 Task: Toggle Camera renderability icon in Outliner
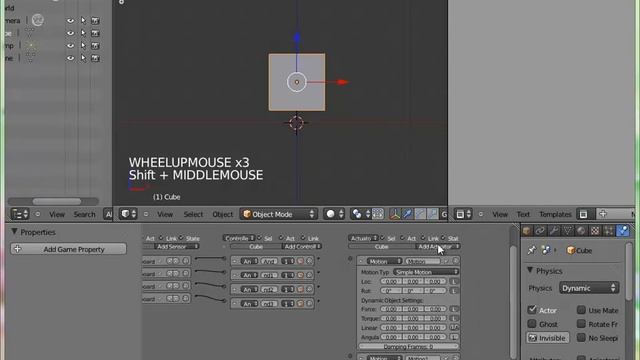[x=95, y=20]
